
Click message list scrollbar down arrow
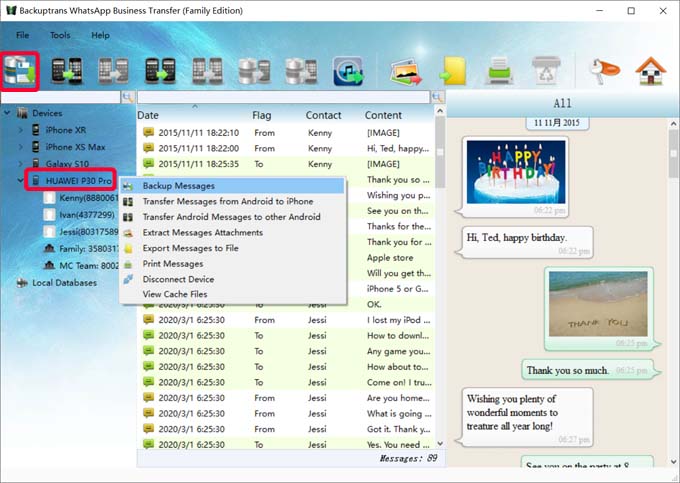coord(440,444)
